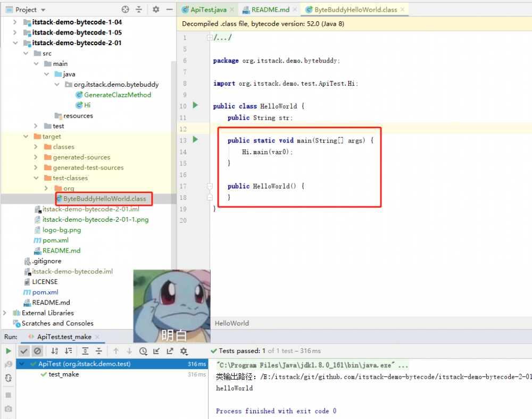
Task: Expand the classes folder
Action: click(x=36, y=147)
